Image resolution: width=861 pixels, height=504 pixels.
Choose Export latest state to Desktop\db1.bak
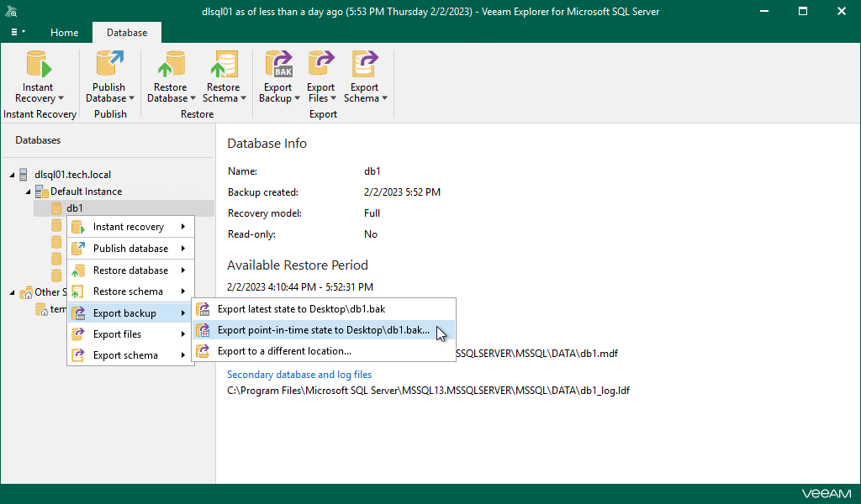(x=324, y=309)
